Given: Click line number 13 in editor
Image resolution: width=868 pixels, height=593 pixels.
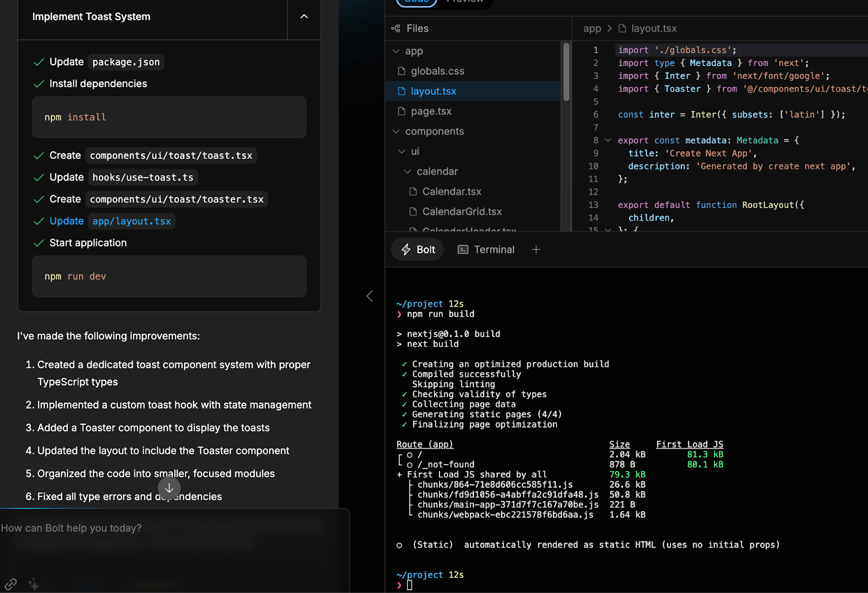Looking at the screenshot, I should coord(593,205).
